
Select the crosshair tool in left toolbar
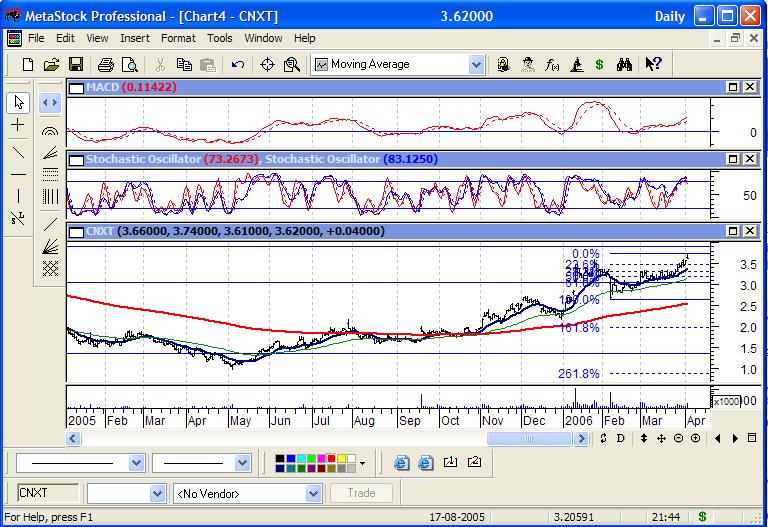click(18, 126)
